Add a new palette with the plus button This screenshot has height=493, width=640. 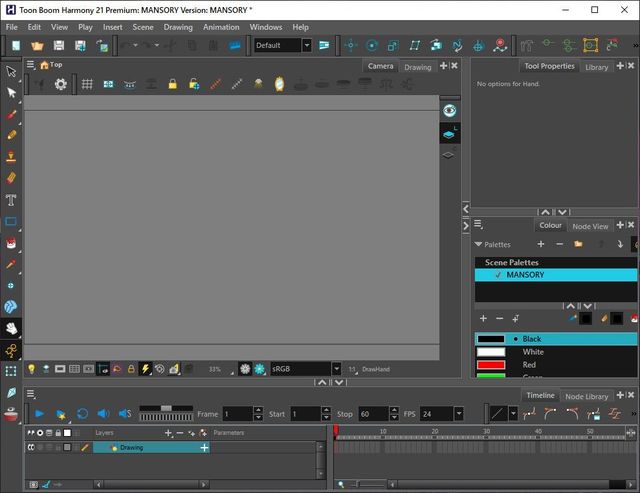point(541,244)
